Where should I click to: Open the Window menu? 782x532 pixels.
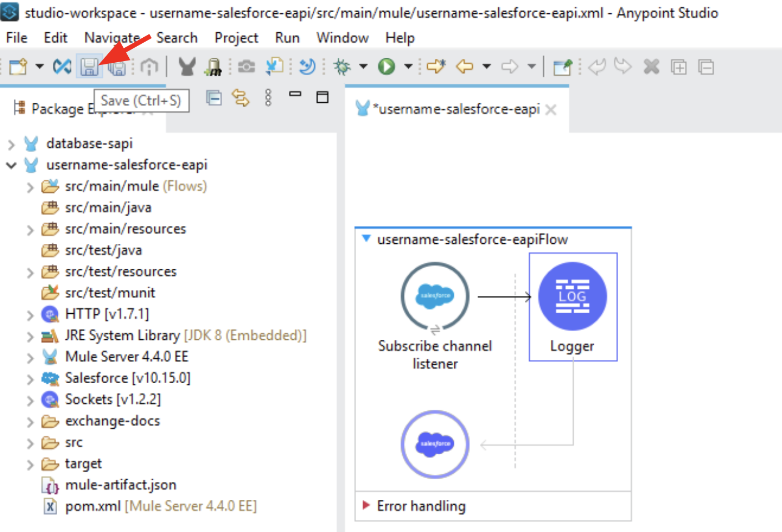tap(342, 38)
